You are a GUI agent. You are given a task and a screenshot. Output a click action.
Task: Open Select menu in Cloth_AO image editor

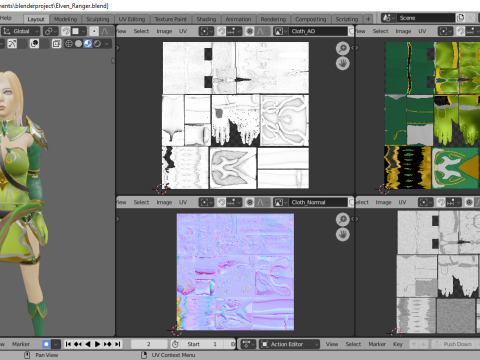pos(141,31)
